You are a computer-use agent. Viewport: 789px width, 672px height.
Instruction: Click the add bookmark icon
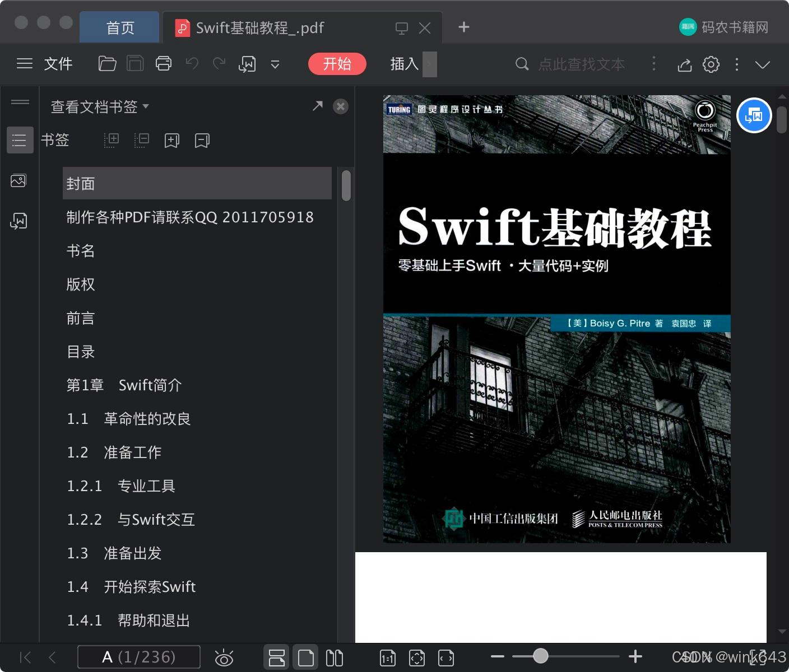click(x=172, y=141)
